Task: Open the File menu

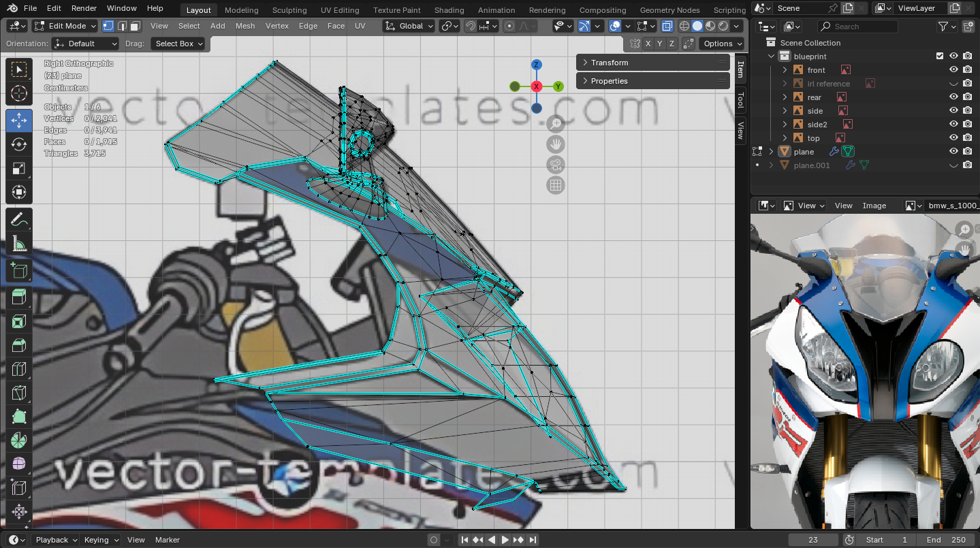Action: (x=30, y=8)
